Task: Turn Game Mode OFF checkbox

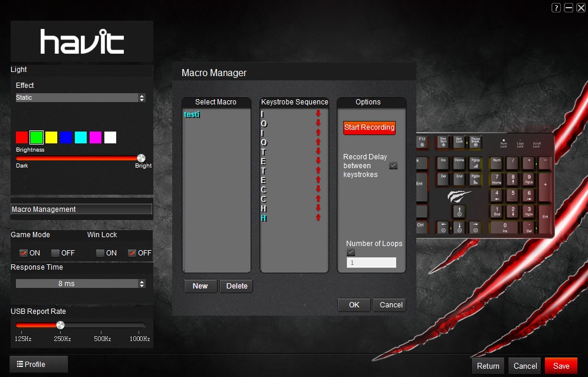Action: coord(55,253)
